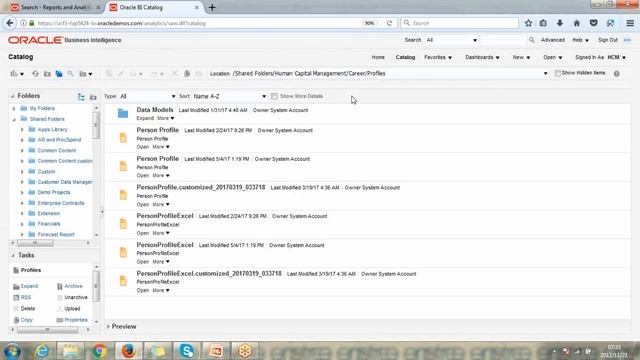Open Skype from the taskbar
640x360 pixels.
[186, 351]
